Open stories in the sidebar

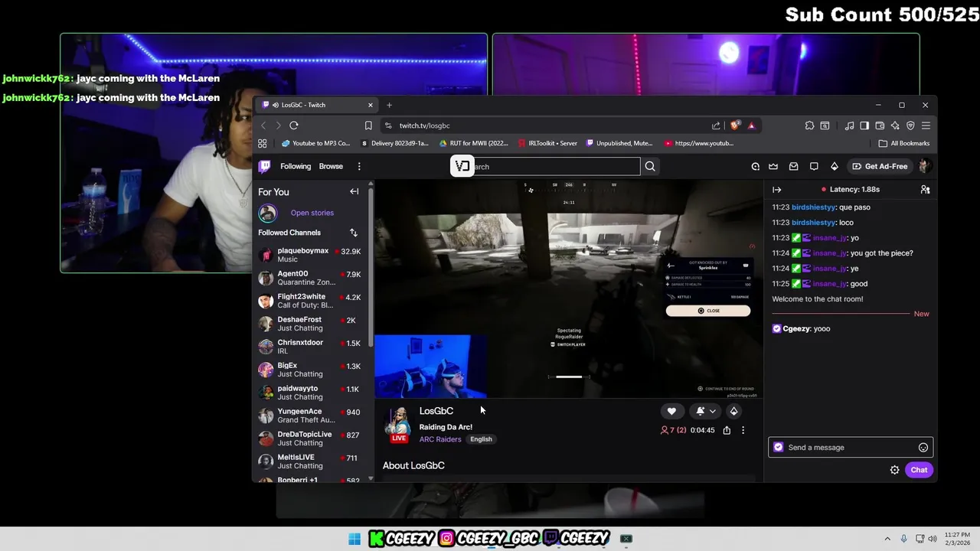coord(312,213)
